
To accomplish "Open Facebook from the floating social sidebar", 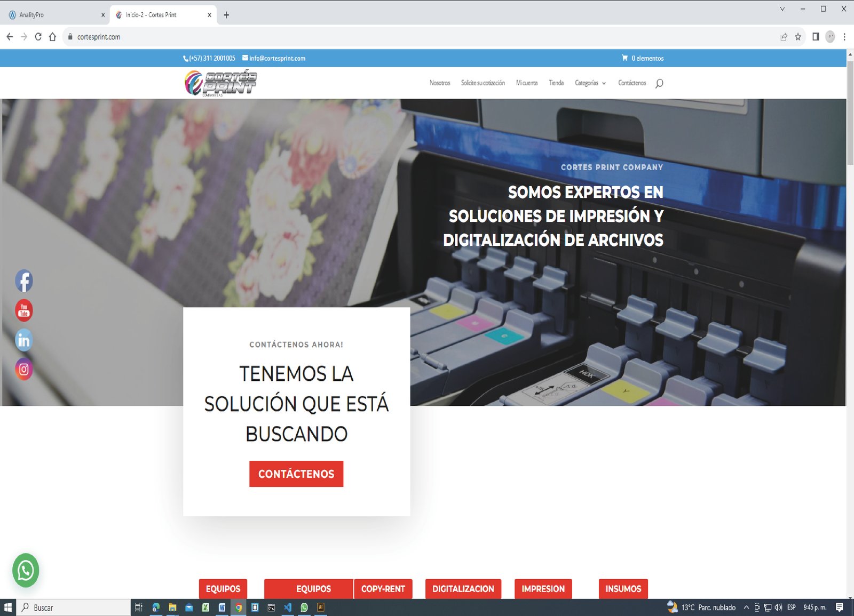I will [x=24, y=281].
